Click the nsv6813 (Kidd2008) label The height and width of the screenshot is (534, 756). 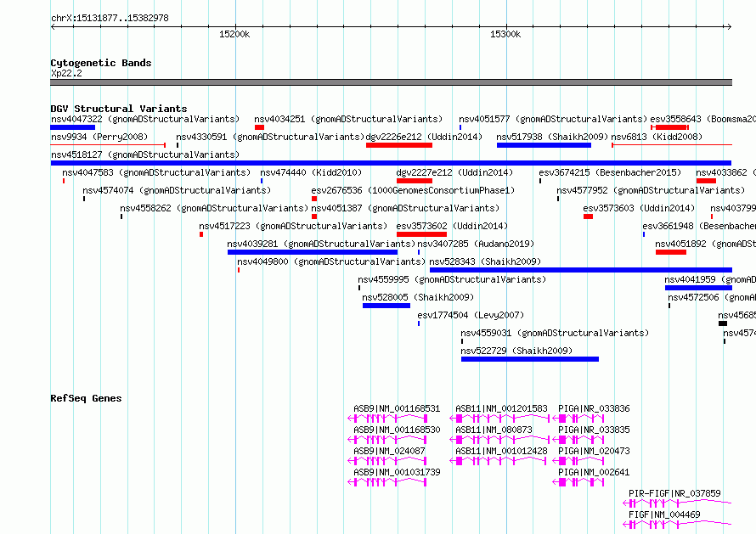point(657,137)
